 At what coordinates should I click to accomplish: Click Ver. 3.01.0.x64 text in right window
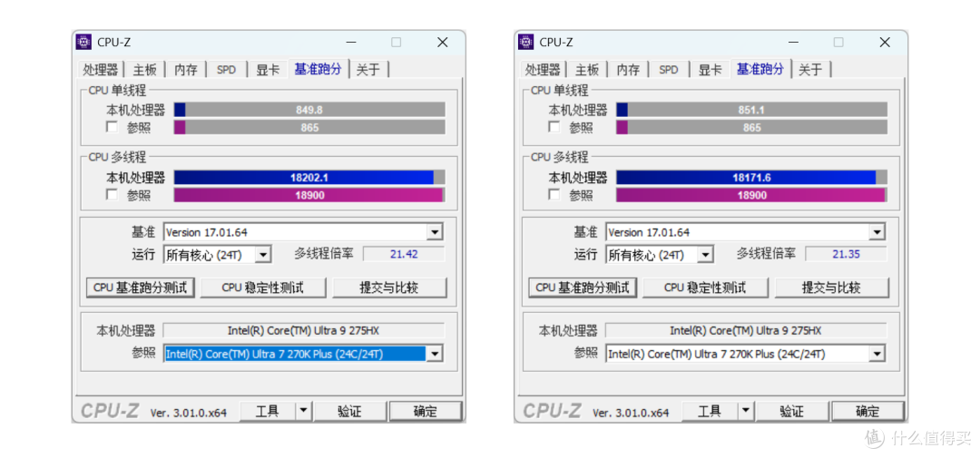coord(632,413)
